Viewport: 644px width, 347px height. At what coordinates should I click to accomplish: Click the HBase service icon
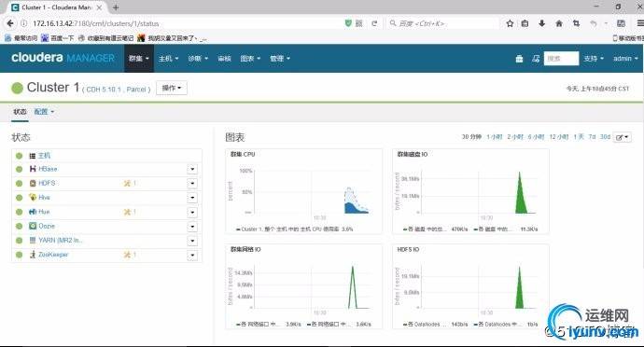pyautogui.click(x=33, y=169)
